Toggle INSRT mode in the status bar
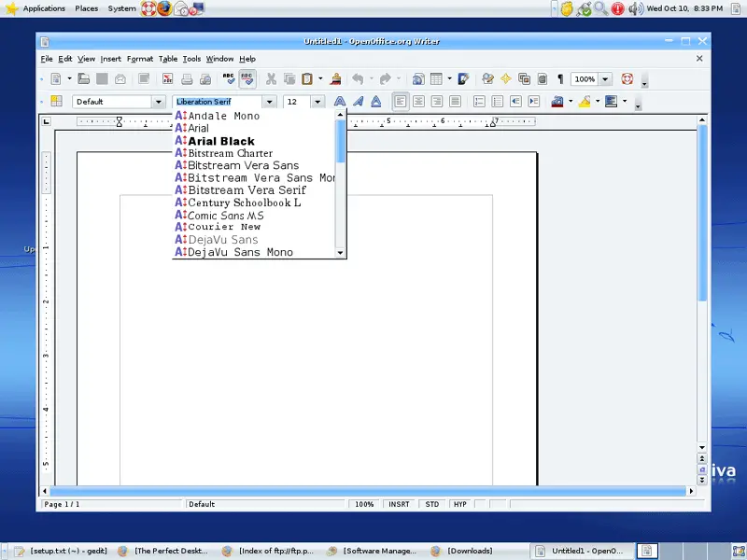 point(399,504)
